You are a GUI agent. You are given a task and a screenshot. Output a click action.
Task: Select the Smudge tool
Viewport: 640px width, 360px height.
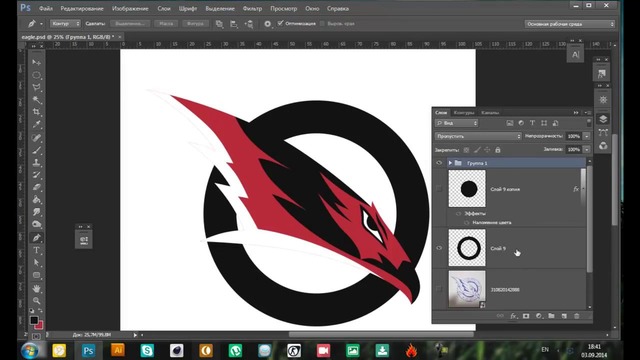[x=36, y=212]
